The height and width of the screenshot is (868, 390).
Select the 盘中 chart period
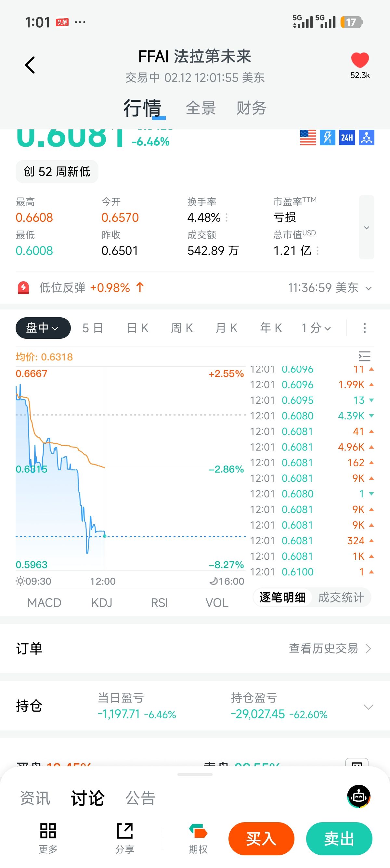click(43, 328)
